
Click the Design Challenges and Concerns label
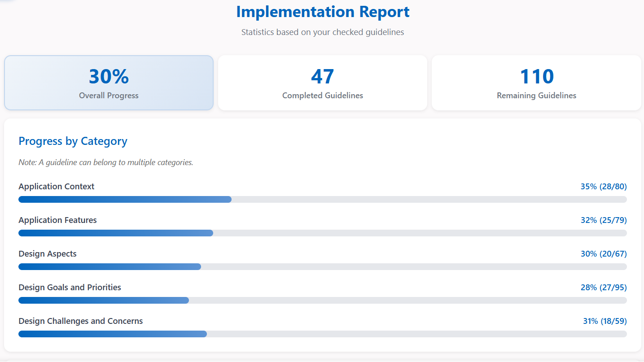point(81,321)
